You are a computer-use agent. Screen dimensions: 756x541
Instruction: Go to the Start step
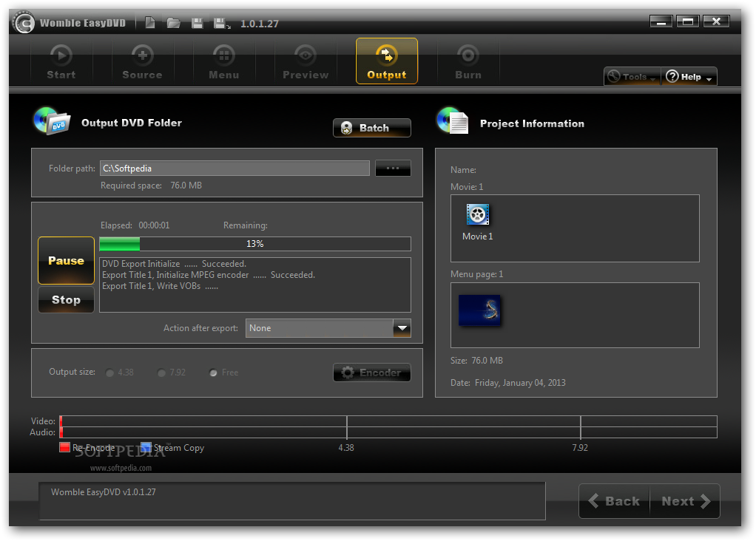(x=61, y=61)
